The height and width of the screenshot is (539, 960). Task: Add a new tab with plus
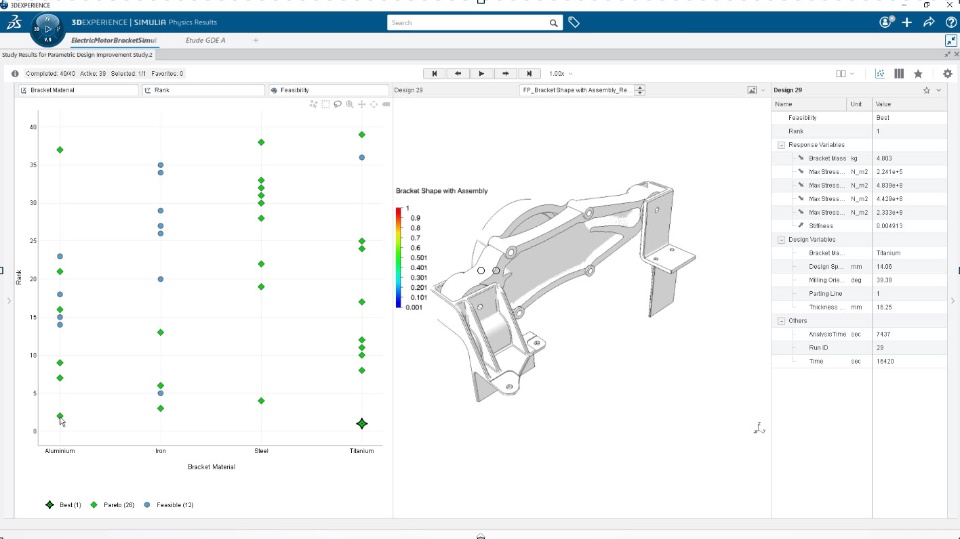[255, 40]
